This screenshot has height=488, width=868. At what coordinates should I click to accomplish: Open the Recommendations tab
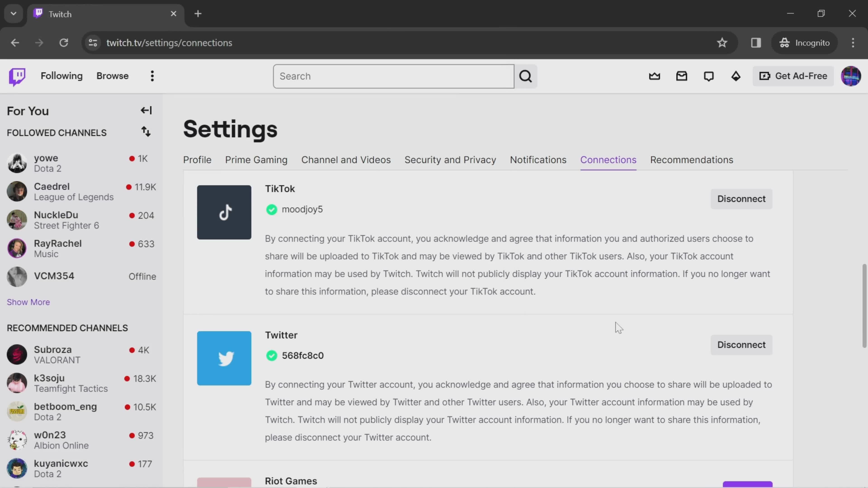tap(691, 160)
